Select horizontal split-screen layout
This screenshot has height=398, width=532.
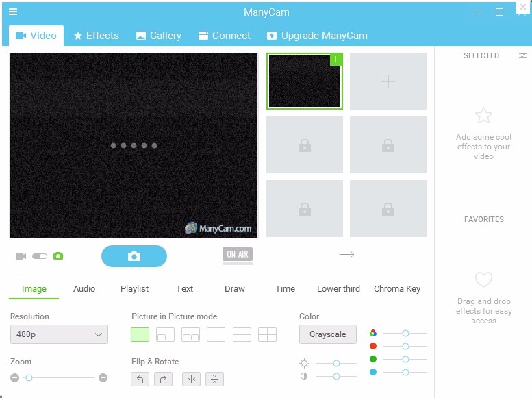pos(242,334)
